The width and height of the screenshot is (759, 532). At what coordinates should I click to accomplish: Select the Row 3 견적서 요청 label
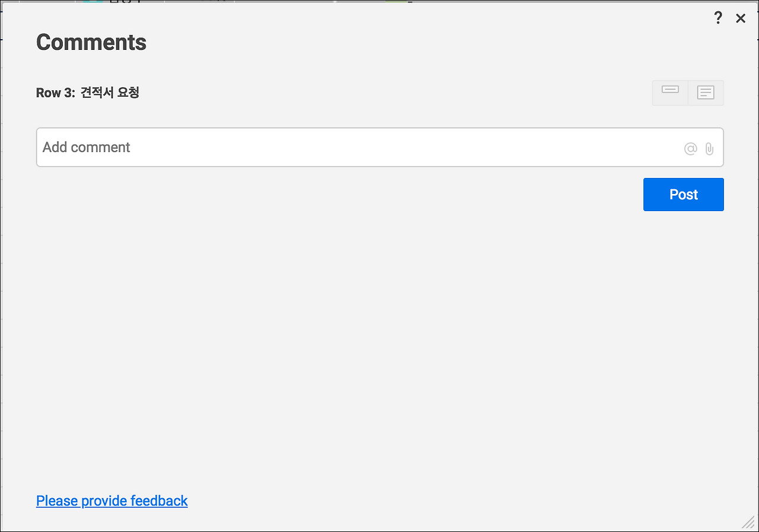click(x=88, y=93)
